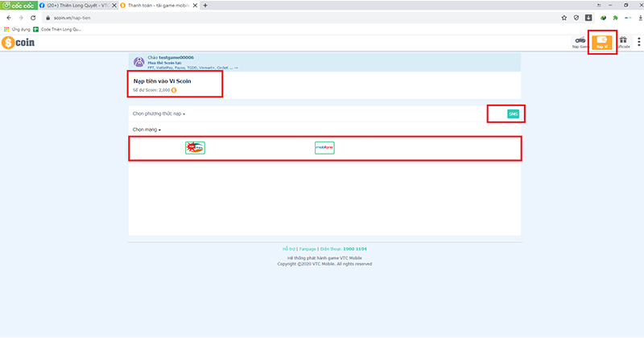Choose the Mobifone network logo
Image resolution: width=644 pixels, height=338 pixels.
(324, 148)
